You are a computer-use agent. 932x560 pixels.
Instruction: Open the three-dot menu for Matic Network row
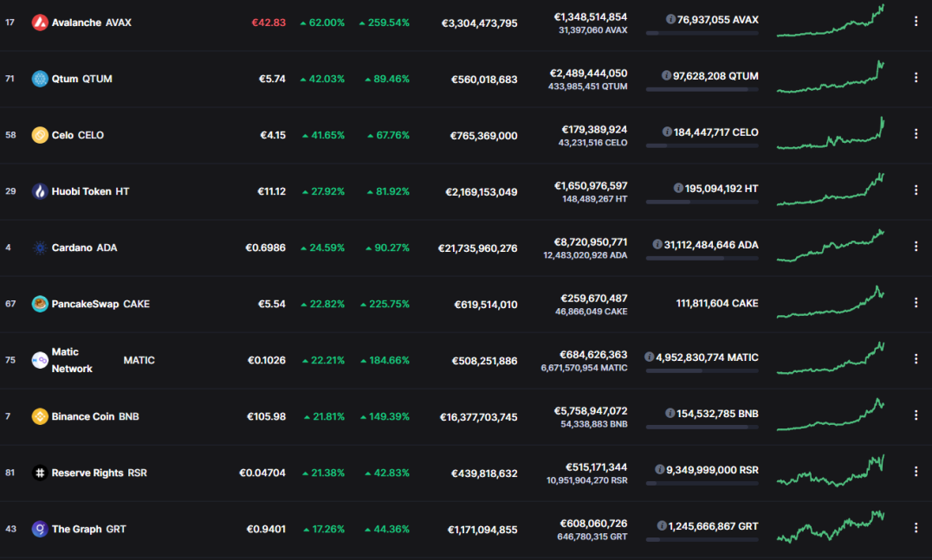(x=916, y=359)
